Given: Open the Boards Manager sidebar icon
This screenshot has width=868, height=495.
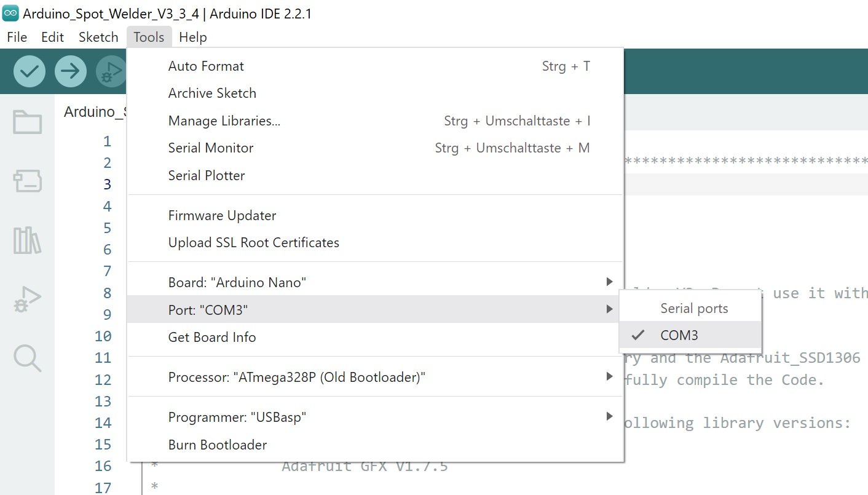Looking at the screenshot, I should coord(28,181).
